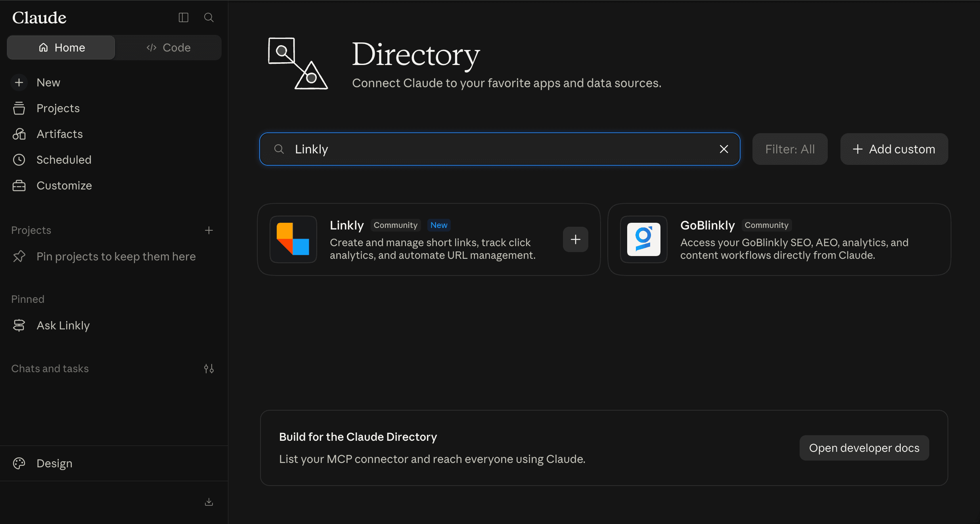980x524 pixels.
Task: Click the Pinned section heading
Action: coord(28,299)
